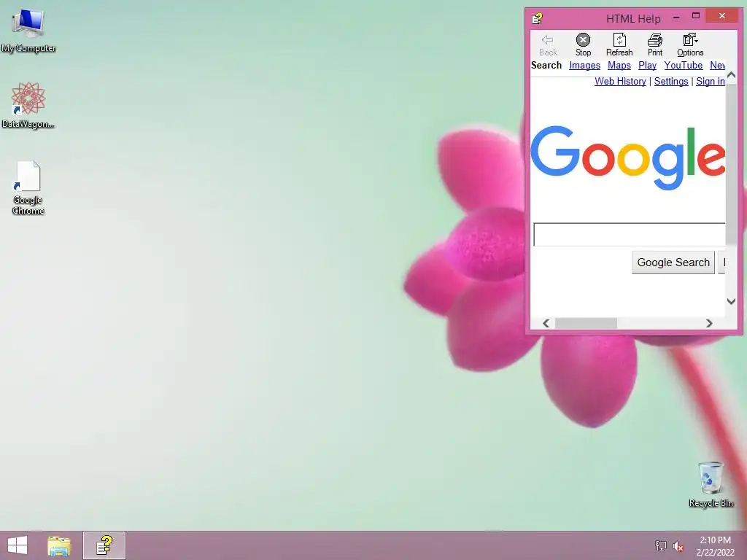Click the vertical scrollbar thumb
Viewport: 747px width, 560px height.
(x=731, y=164)
